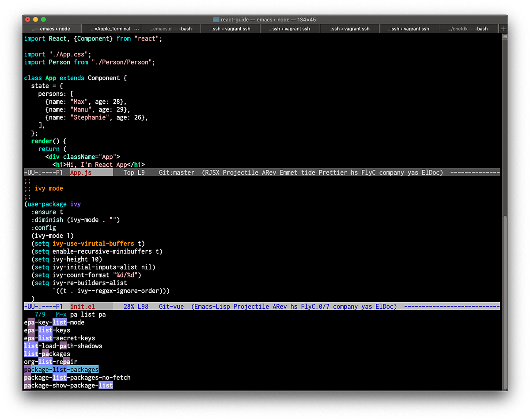This screenshot has height=420, width=530.
Task: Switch to the chefdk bash tab
Action: coord(469,28)
